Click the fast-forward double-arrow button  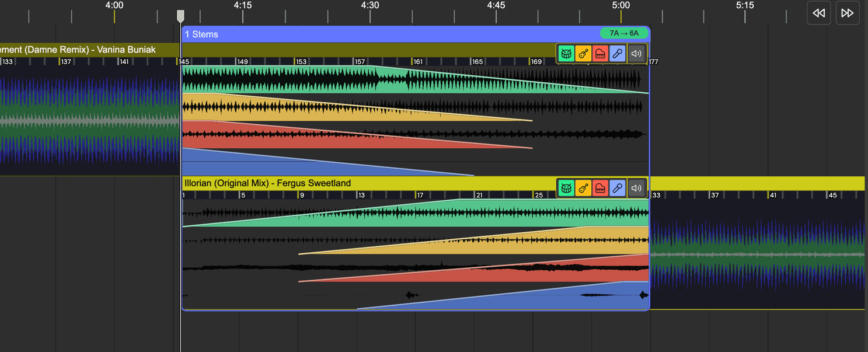point(848,13)
